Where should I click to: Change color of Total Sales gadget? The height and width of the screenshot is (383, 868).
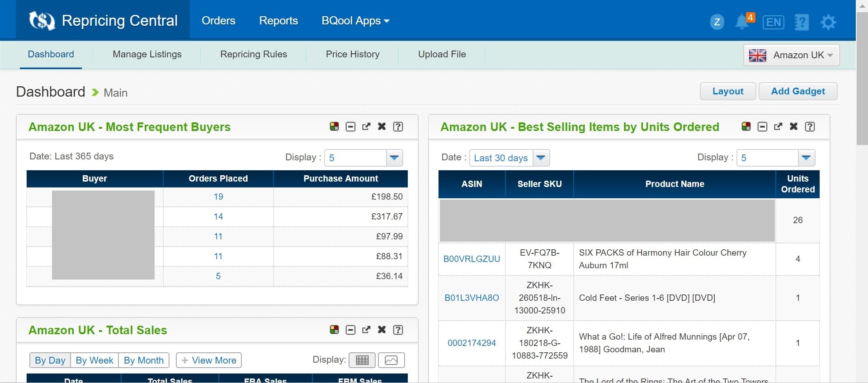coord(334,330)
